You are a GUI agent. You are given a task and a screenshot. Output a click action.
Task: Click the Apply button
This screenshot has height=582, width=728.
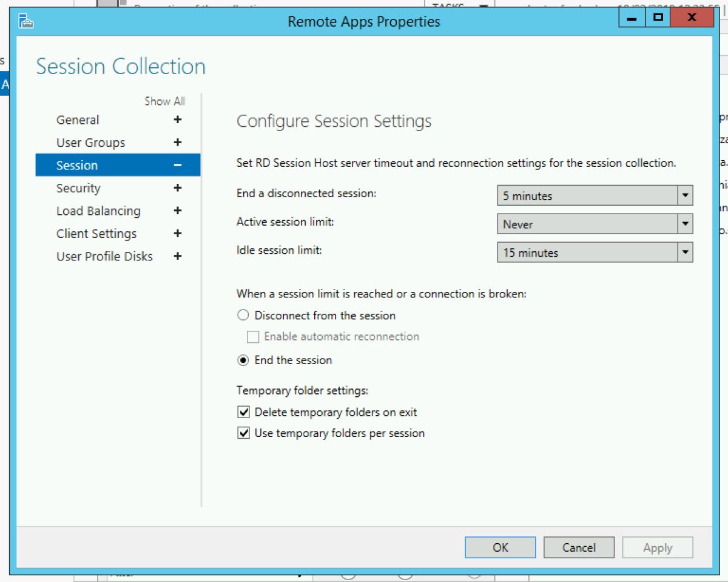[658, 547]
